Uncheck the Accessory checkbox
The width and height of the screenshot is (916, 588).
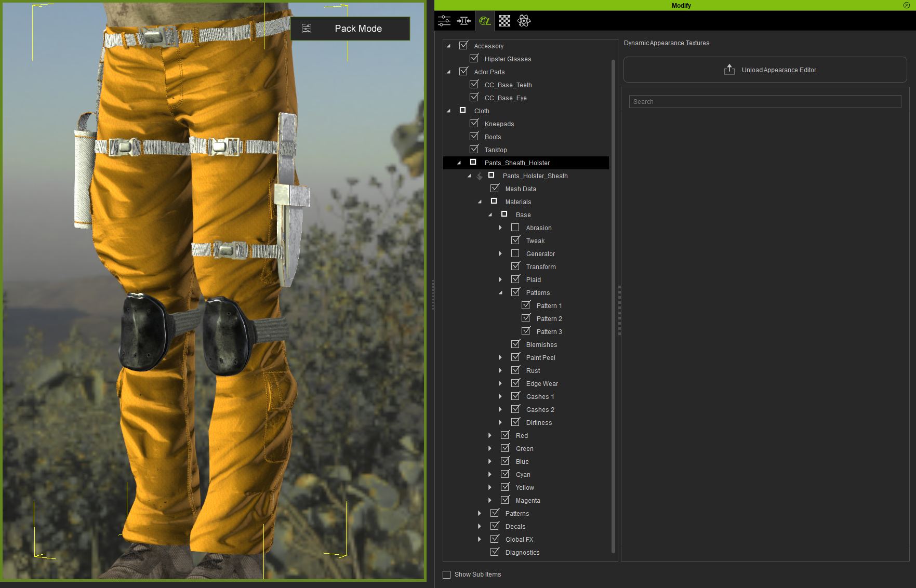click(x=463, y=46)
